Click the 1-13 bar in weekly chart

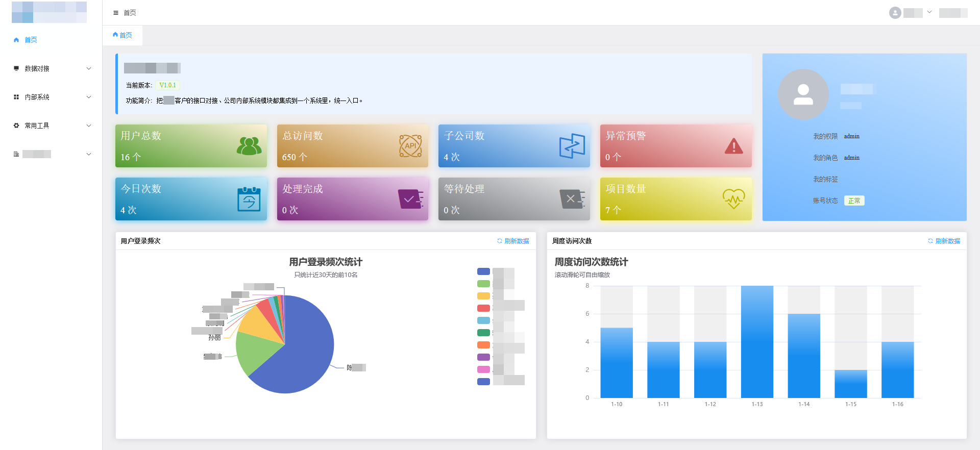[x=757, y=342]
